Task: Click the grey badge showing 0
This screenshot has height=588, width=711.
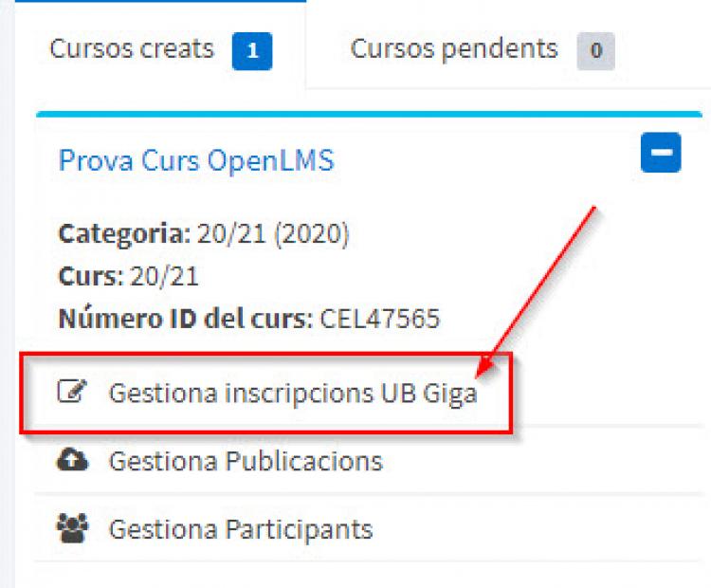Action: pos(595,51)
